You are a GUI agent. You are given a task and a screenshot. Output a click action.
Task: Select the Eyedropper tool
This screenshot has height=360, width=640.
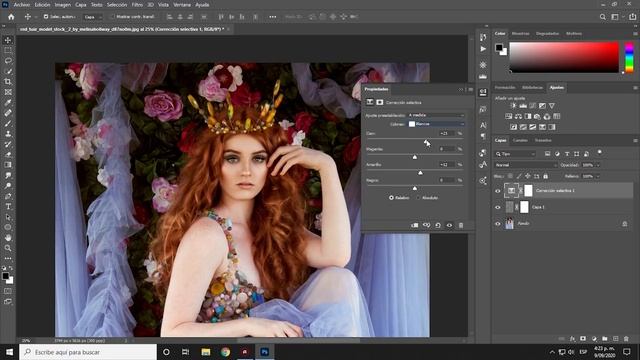click(x=8, y=102)
